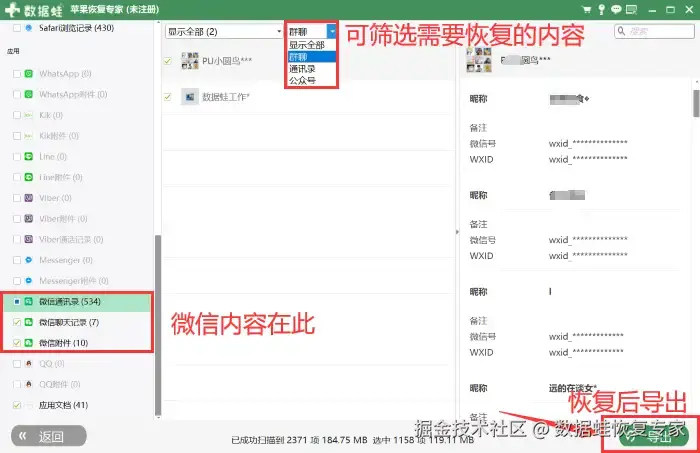Select the PU小圆鸟*** chat row
700x453 pixels.
click(308, 61)
